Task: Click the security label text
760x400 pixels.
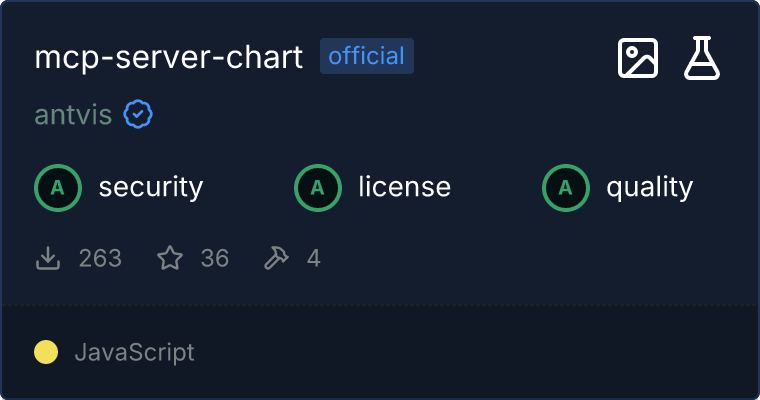Action: coord(151,187)
